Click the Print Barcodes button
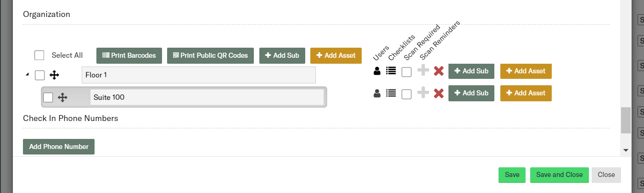This screenshot has height=193, width=644. coord(129,55)
